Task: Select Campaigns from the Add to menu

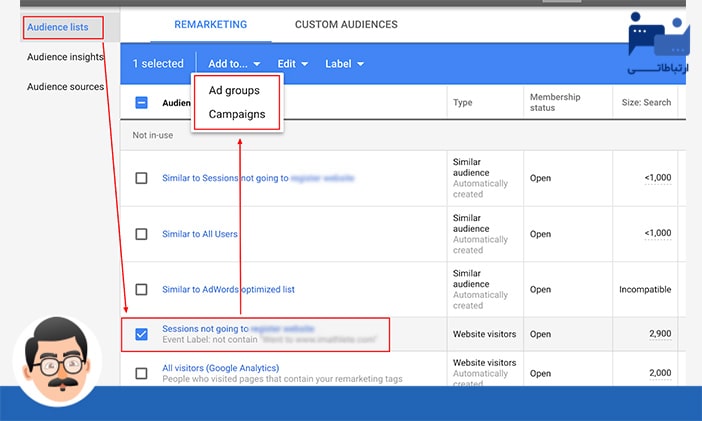Action: coord(237,114)
